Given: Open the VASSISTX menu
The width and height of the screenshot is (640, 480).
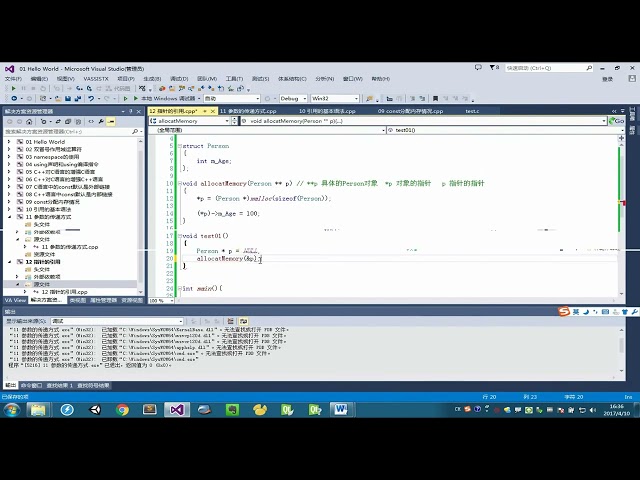Looking at the screenshot, I should 96,79.
